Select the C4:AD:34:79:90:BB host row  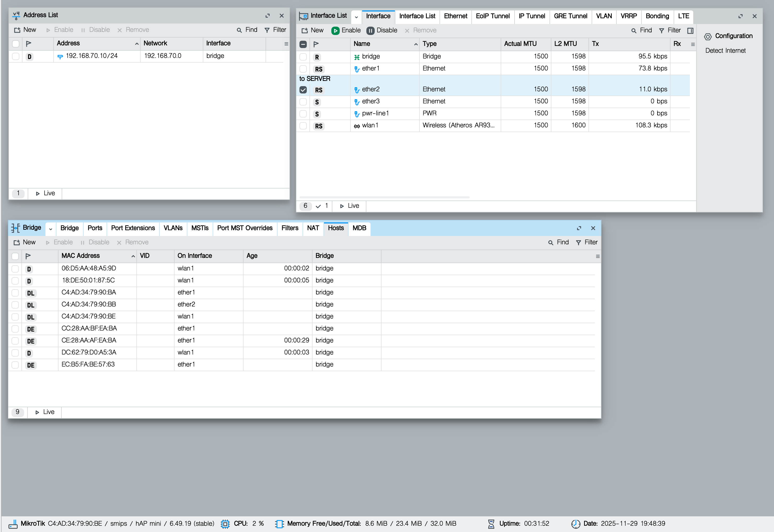[89, 304]
